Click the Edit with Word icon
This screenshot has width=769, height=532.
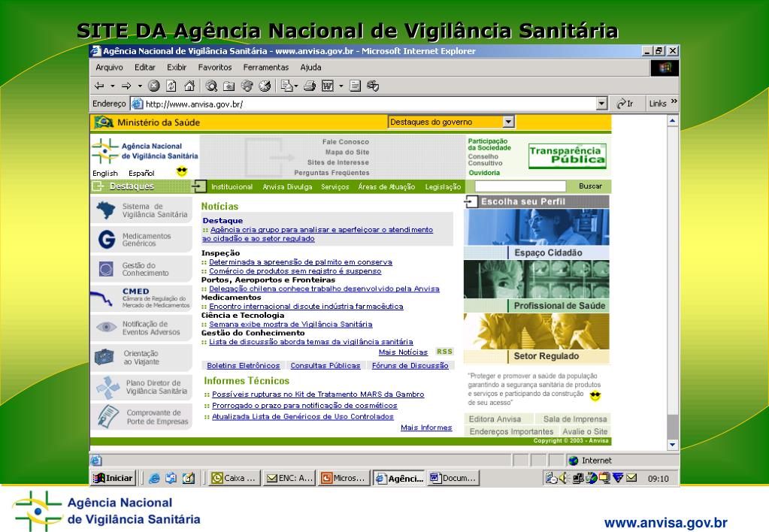328,86
